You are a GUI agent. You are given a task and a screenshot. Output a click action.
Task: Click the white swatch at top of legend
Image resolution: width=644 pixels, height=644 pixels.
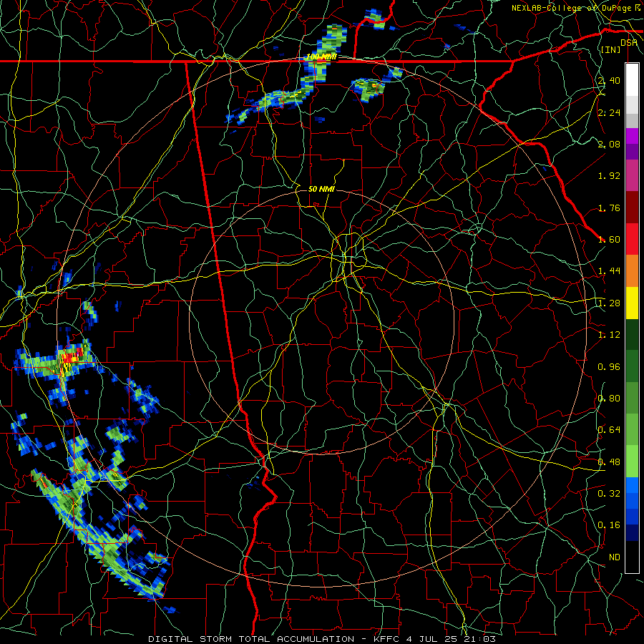coord(632,79)
